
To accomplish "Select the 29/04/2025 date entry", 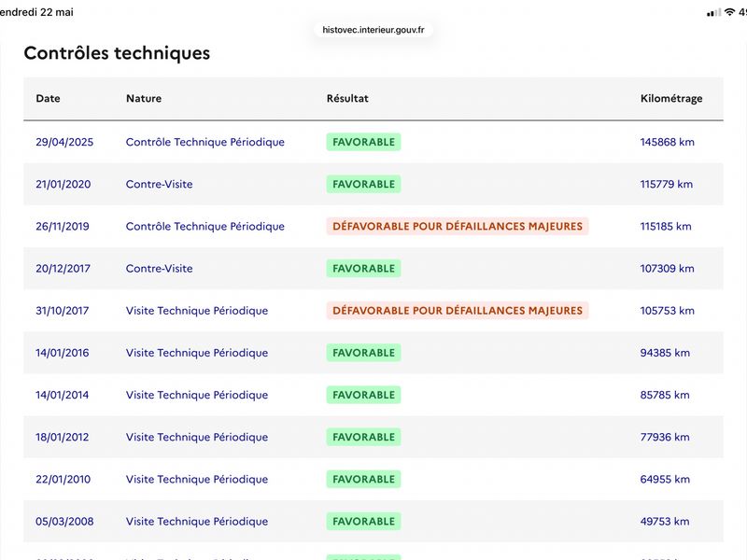I will [64, 142].
